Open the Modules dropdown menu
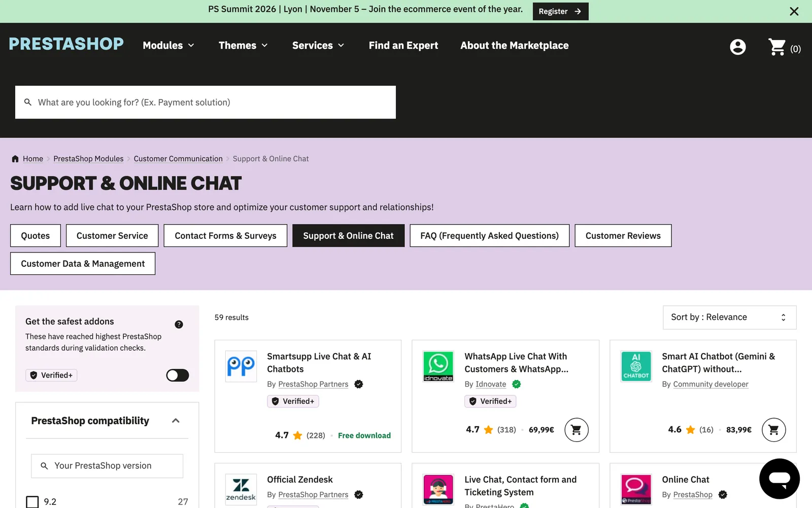812x508 pixels. 168,45
